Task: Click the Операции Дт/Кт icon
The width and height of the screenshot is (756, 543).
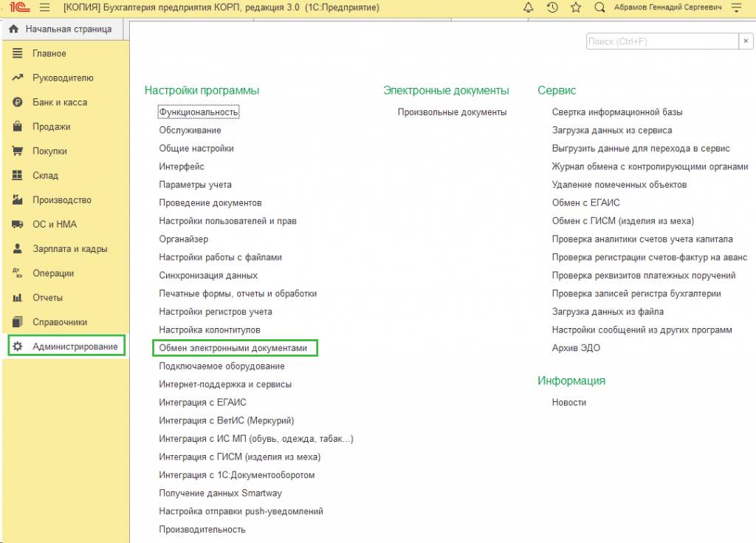Action: point(18,273)
